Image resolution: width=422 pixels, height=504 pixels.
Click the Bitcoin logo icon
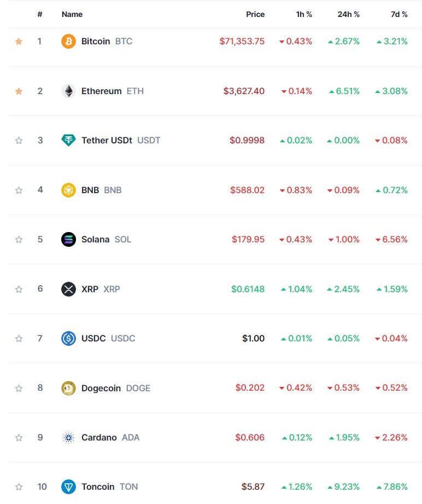click(68, 41)
